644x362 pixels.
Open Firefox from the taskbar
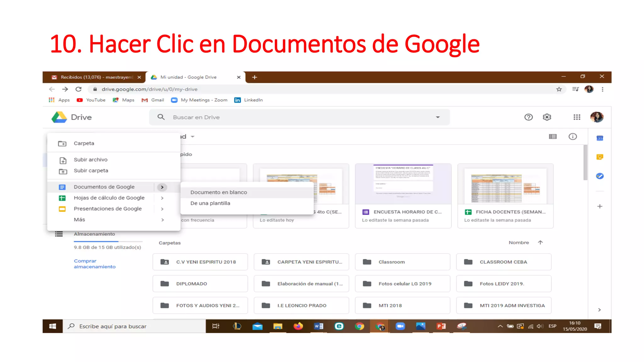pyautogui.click(x=298, y=326)
